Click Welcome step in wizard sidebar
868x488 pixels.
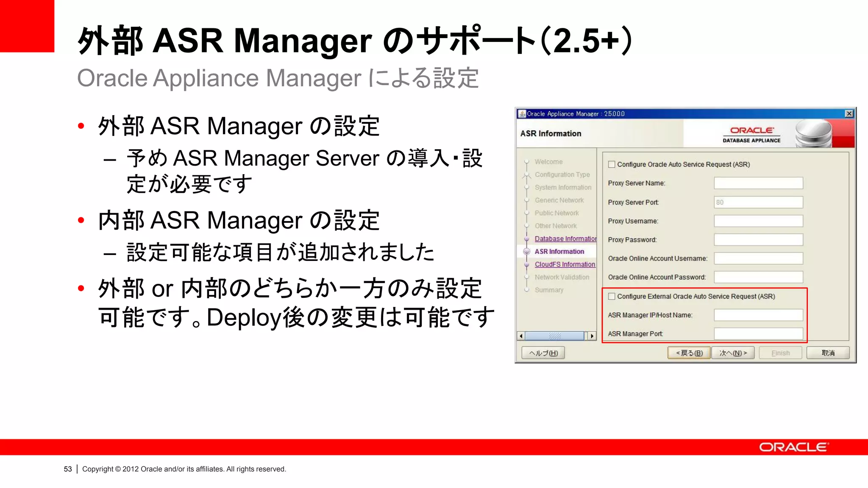pyautogui.click(x=549, y=162)
